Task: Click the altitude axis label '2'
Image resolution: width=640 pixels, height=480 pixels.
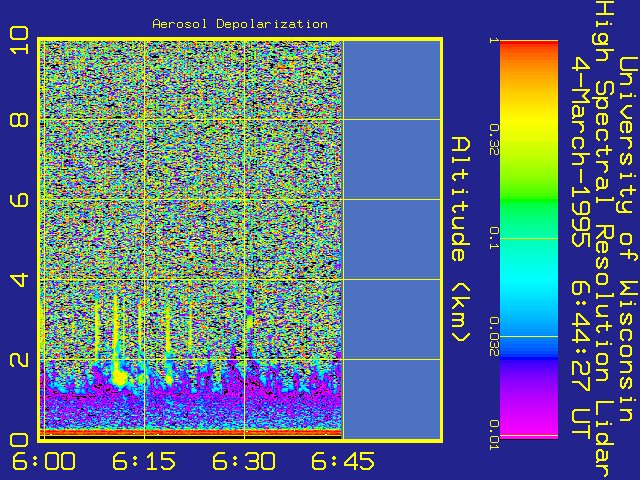Action: 19,360
